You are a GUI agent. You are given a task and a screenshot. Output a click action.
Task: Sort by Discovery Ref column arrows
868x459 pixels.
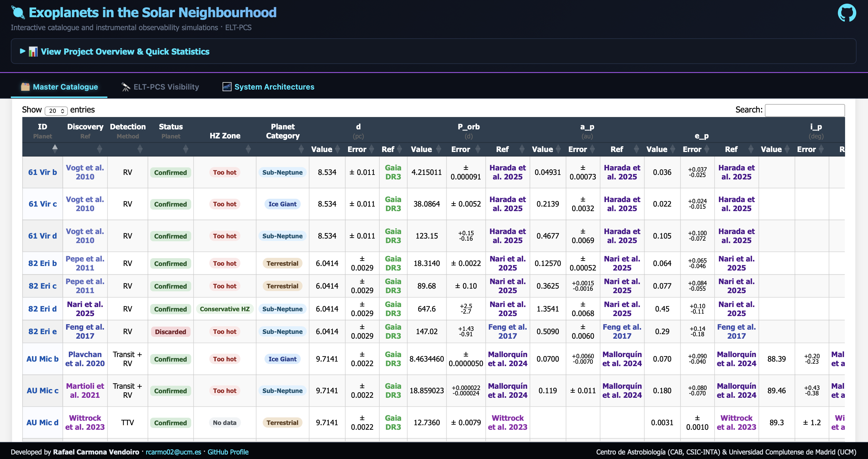pos(100,149)
